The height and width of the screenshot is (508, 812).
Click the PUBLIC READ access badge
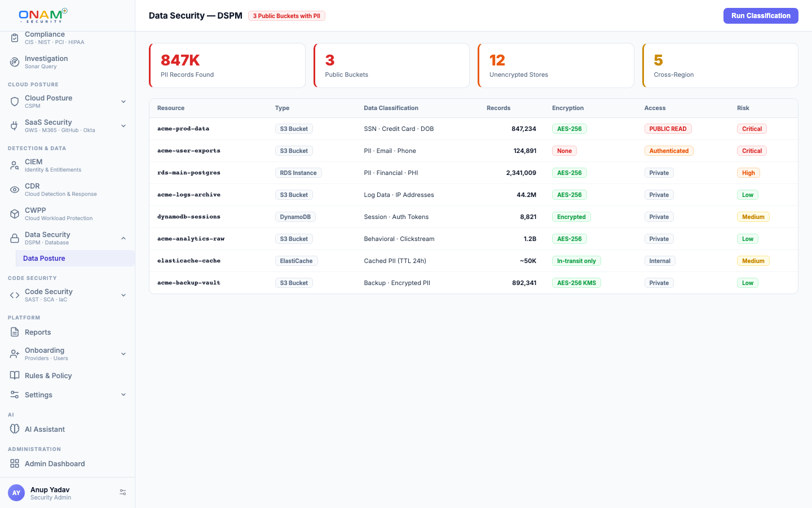point(668,129)
